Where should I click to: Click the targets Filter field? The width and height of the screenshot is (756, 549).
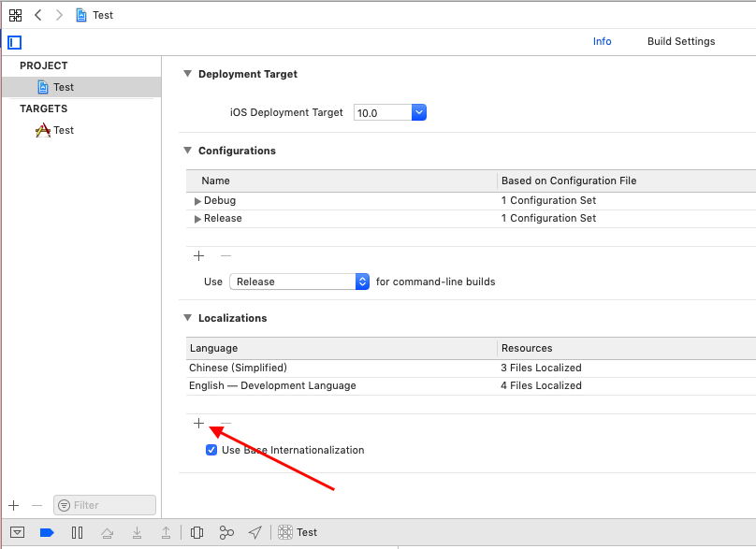[105, 505]
